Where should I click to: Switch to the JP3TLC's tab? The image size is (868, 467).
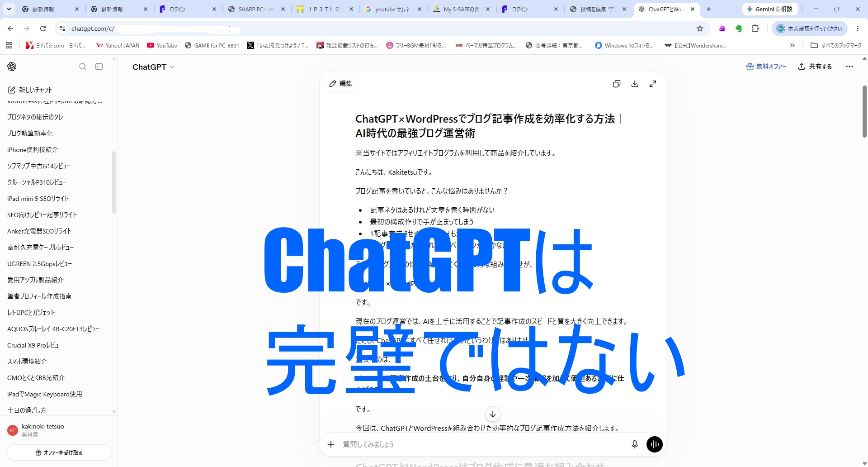click(325, 9)
